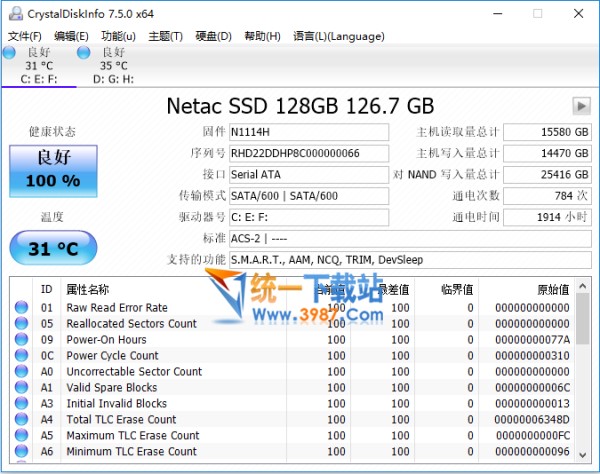Screen dimensions: 600x474
Task: Open the 语言(L)(Language) menu
Action: pos(339,36)
